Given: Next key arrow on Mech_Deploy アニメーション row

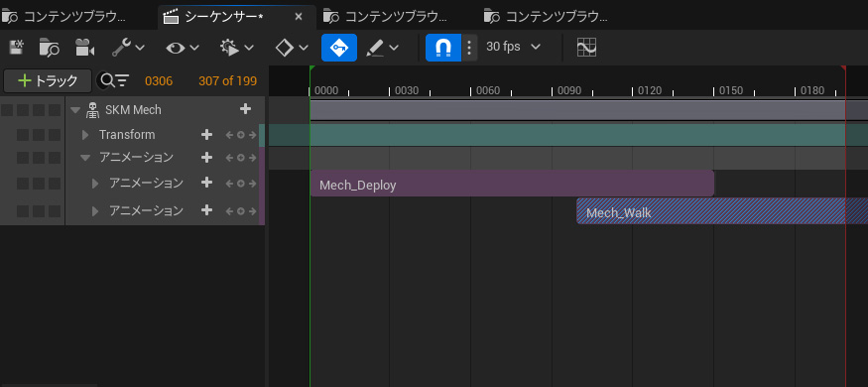Looking at the screenshot, I should pos(252,184).
